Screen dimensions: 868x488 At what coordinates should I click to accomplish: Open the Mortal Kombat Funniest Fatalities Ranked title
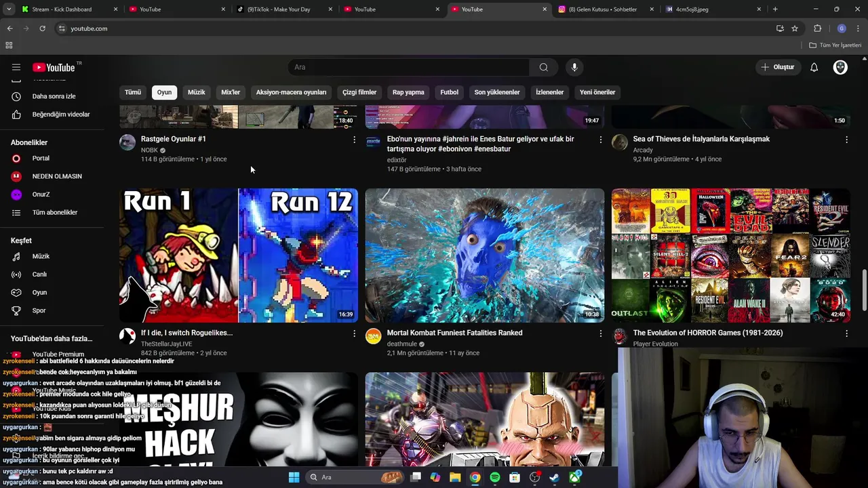pos(454,333)
